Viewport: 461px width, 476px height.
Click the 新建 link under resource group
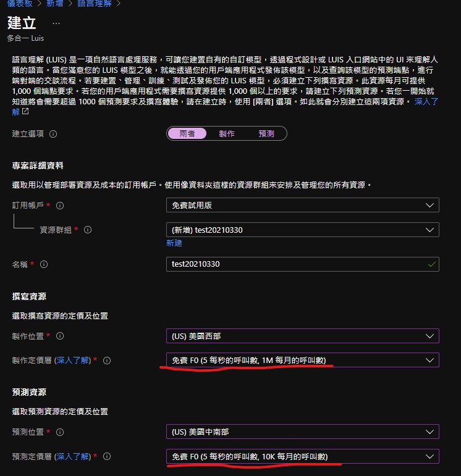tap(174, 243)
